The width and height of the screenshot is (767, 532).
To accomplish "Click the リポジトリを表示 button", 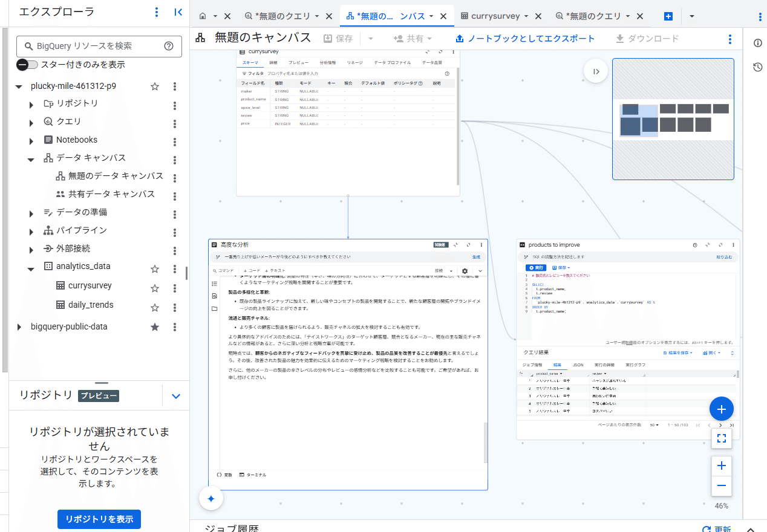I will coord(99,519).
